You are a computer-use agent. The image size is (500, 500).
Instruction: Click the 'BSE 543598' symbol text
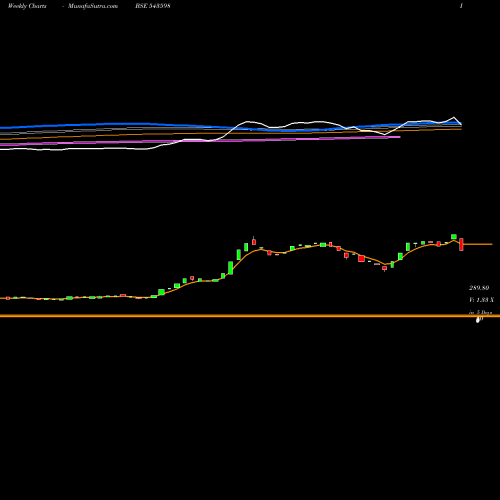[153, 6]
